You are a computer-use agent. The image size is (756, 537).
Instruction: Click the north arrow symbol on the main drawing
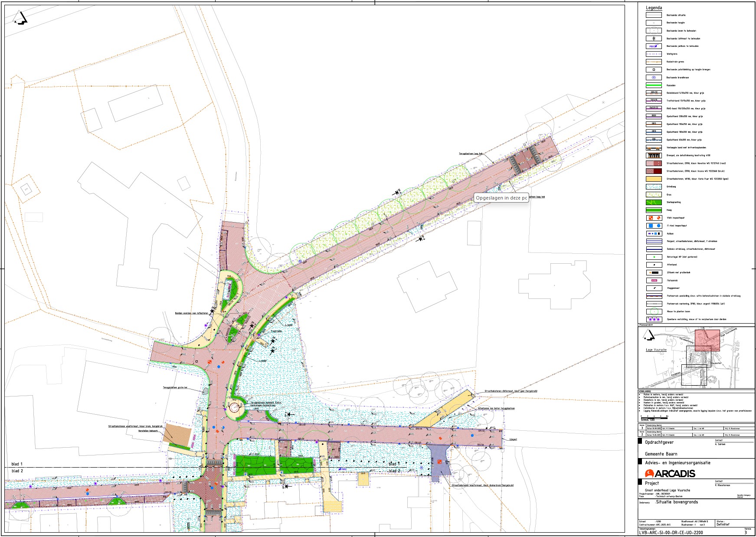point(20,18)
